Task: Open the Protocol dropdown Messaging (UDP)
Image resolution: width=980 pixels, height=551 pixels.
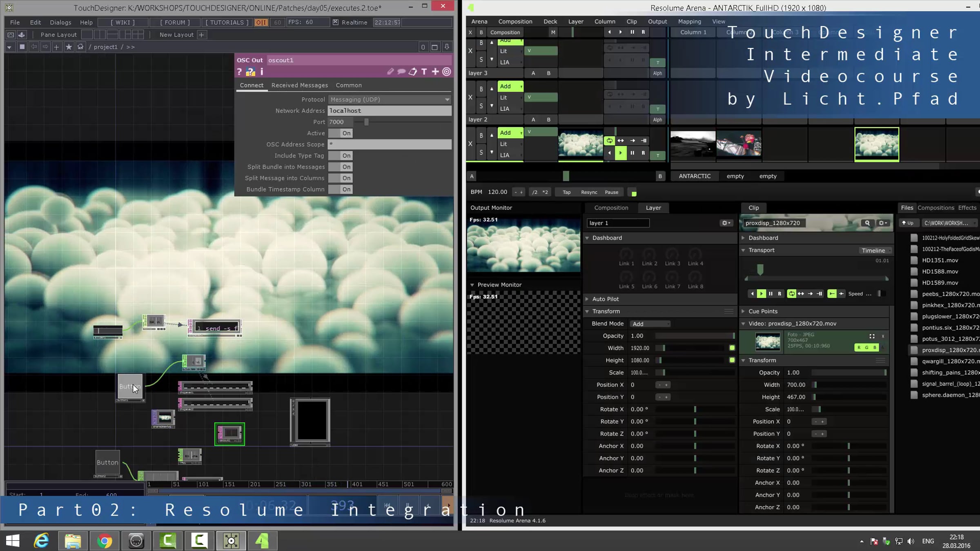Action: [390, 100]
